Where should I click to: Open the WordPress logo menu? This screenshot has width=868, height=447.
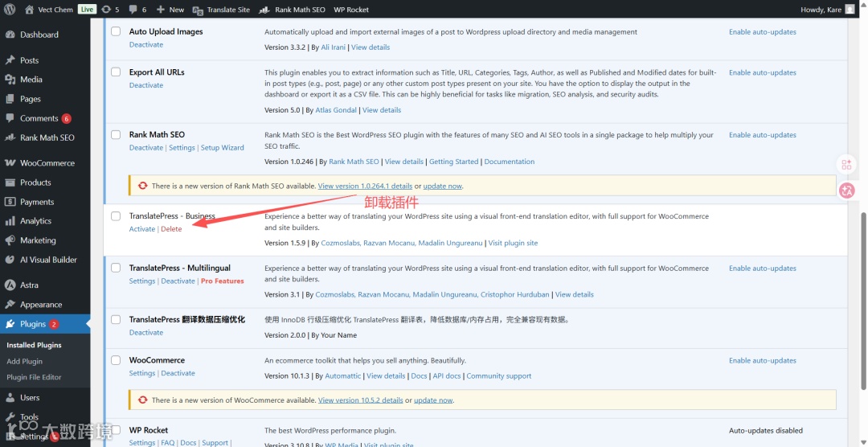10,10
